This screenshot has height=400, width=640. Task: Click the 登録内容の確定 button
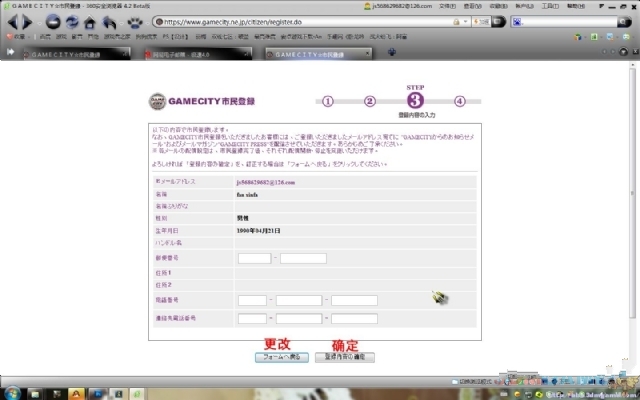pyautogui.click(x=345, y=357)
